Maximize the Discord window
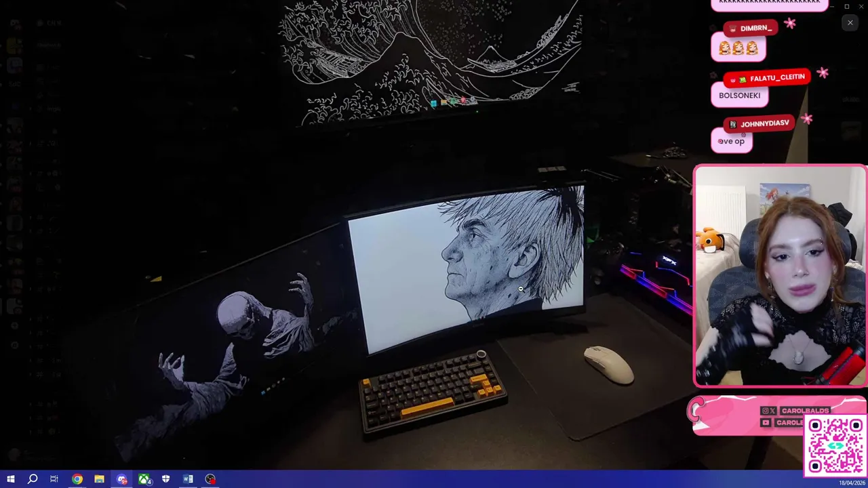868x488 pixels. click(x=847, y=6)
